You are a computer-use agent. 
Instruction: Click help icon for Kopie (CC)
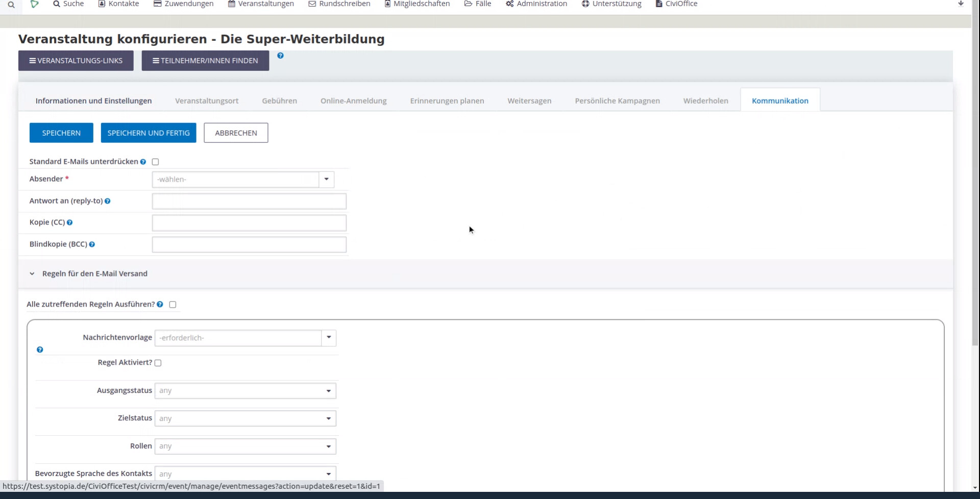tap(70, 222)
